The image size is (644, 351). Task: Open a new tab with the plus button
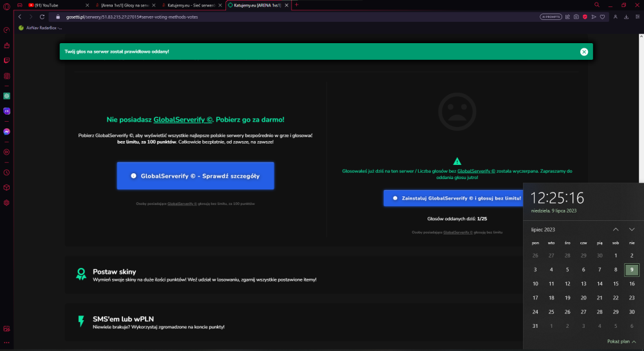pos(296,5)
